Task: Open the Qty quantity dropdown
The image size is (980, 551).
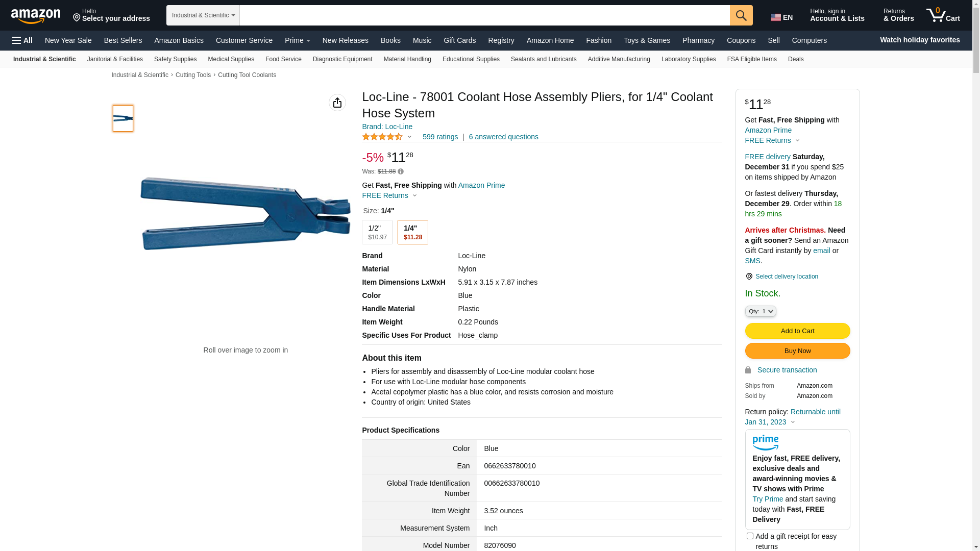Action: [x=761, y=311]
